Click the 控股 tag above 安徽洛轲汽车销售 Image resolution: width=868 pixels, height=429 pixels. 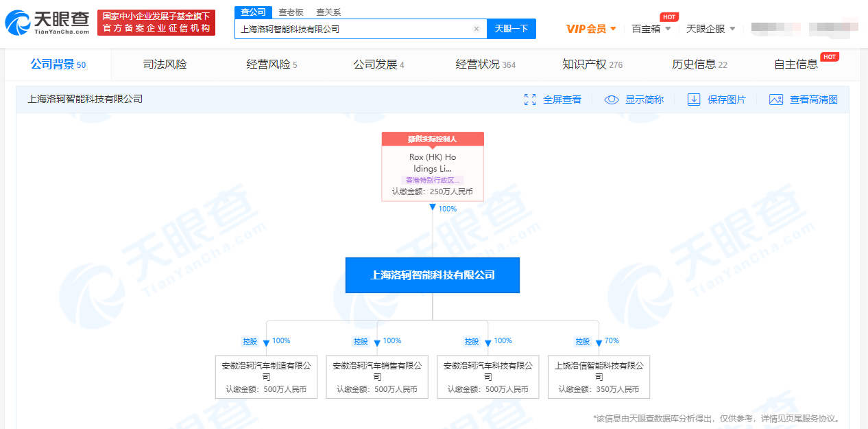tap(361, 341)
